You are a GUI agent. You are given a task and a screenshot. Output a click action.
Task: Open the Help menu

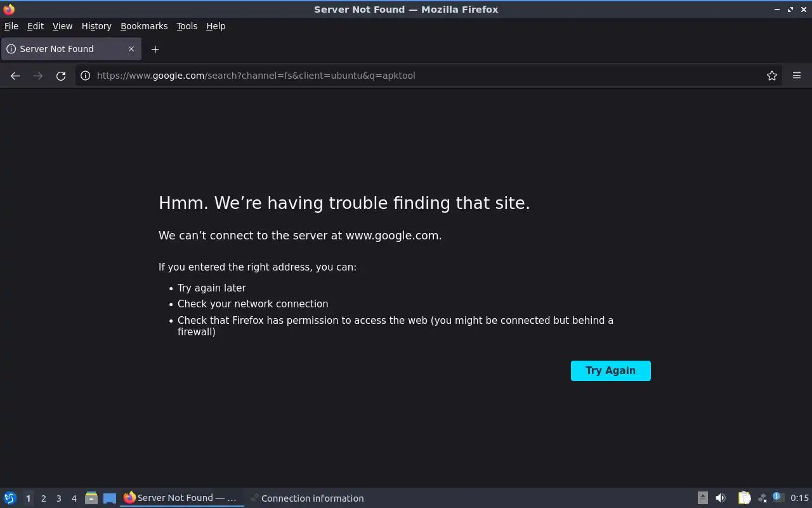tap(216, 26)
